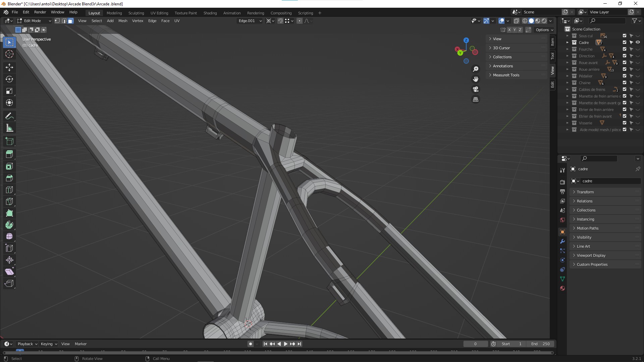This screenshot has height=362, width=644.
Task: Activate the Inset Faces tool
Action: [9, 166]
